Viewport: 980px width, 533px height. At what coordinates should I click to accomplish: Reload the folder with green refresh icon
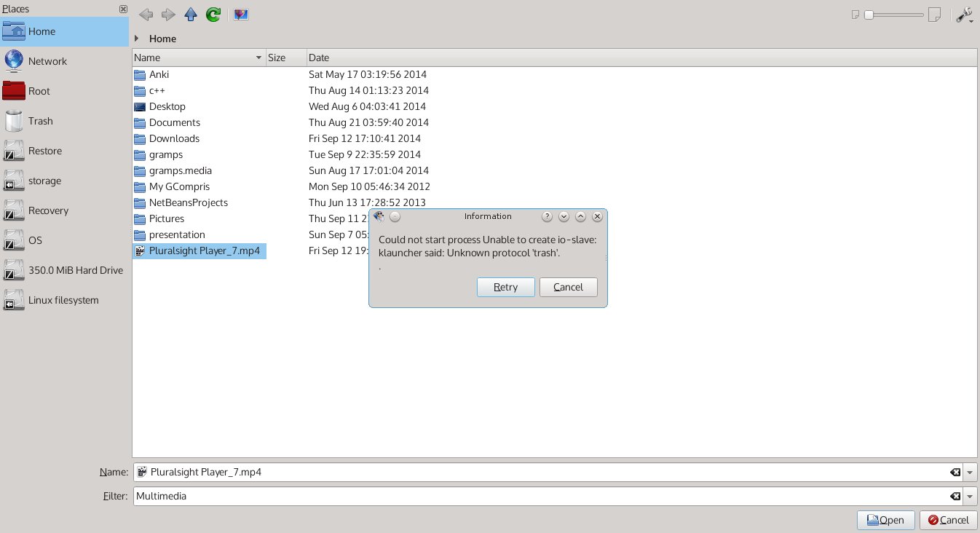click(213, 15)
